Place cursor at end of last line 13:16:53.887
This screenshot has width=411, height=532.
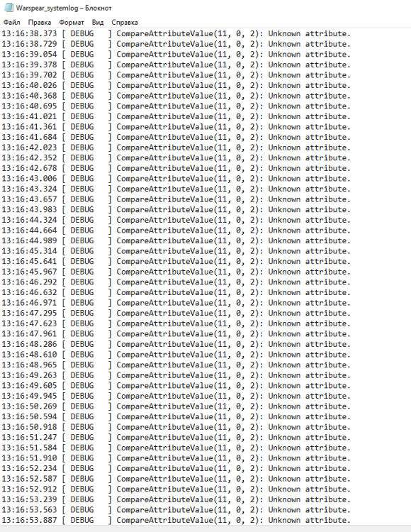click(351, 520)
